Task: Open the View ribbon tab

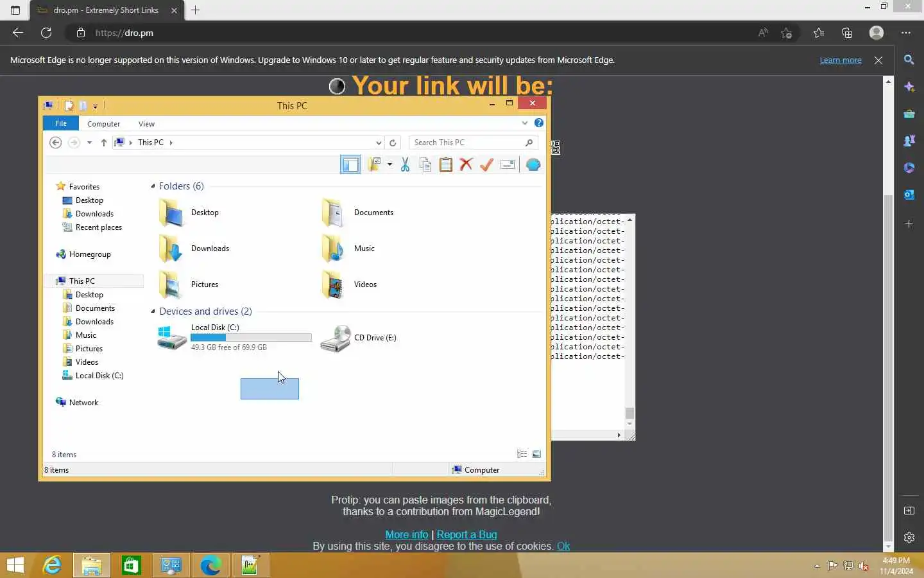Action: 146,124
